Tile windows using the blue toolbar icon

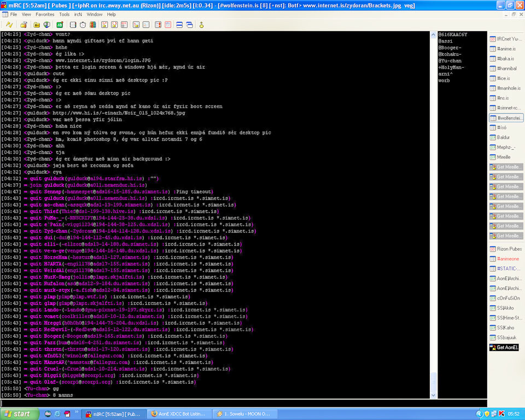179,25
